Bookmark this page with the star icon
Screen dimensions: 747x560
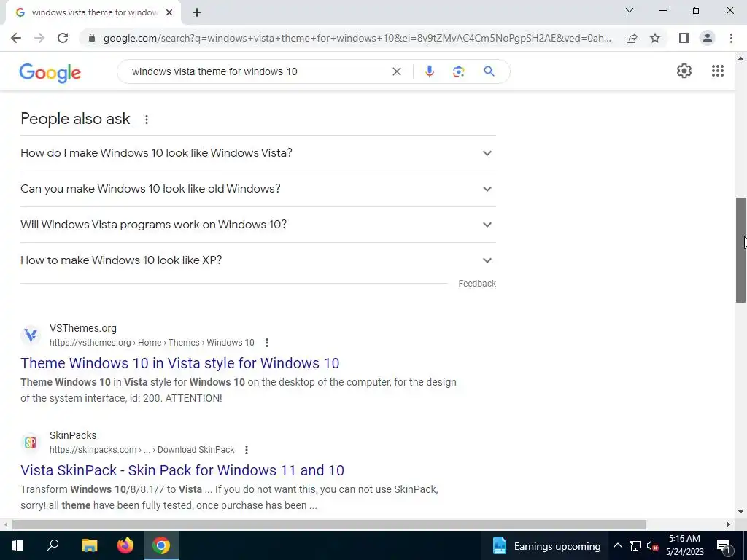point(655,38)
